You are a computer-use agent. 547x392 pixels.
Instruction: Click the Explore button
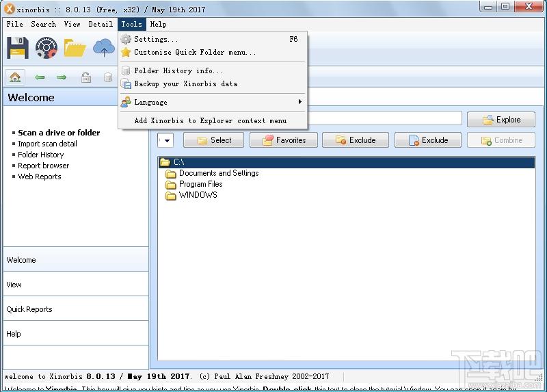tap(501, 120)
